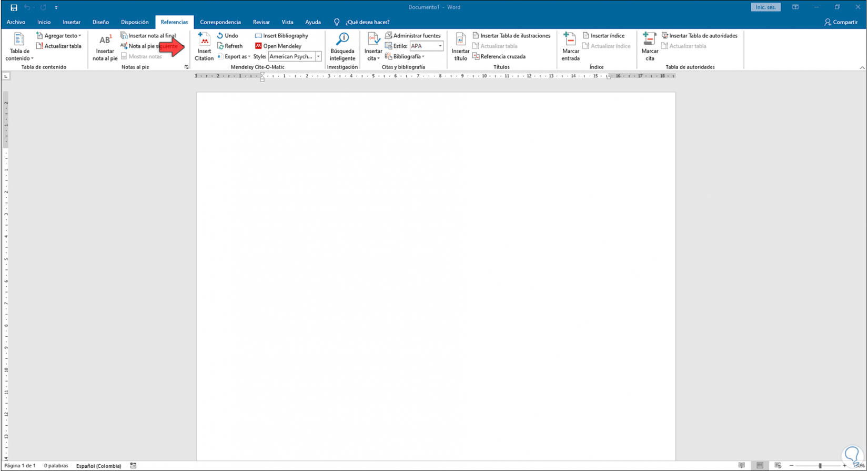Click the zoom out minus button

(x=791, y=466)
